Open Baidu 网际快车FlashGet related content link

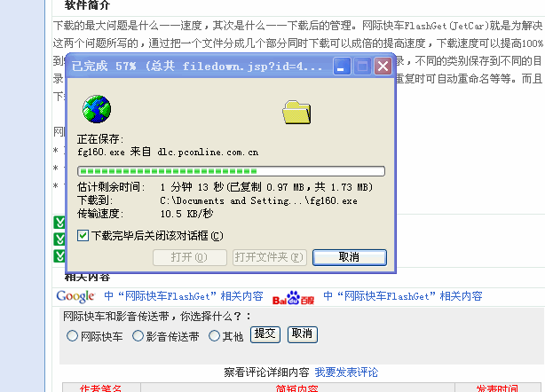(x=403, y=296)
